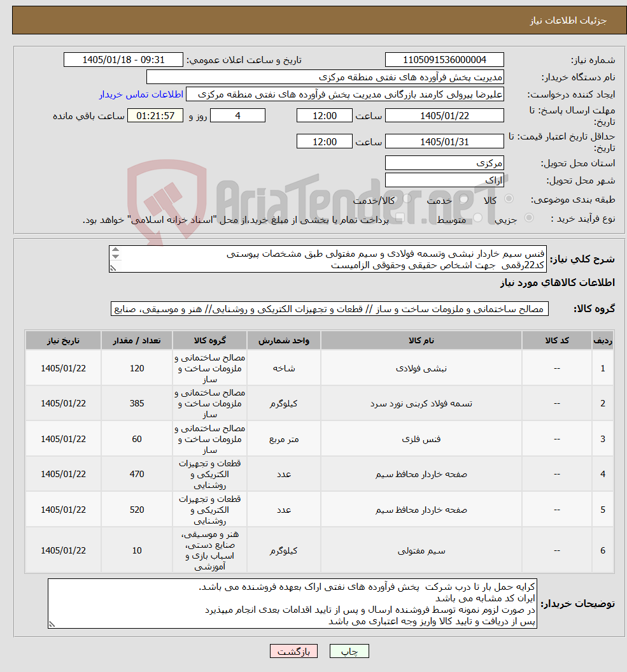Click the delivery province field مرکزی
The width and height of the screenshot is (627, 672).
point(444,163)
